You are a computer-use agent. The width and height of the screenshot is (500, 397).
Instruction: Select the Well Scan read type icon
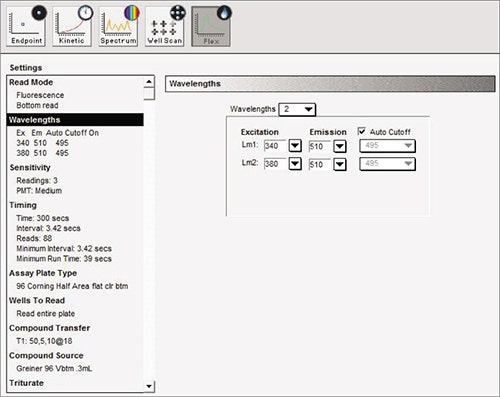click(x=165, y=27)
